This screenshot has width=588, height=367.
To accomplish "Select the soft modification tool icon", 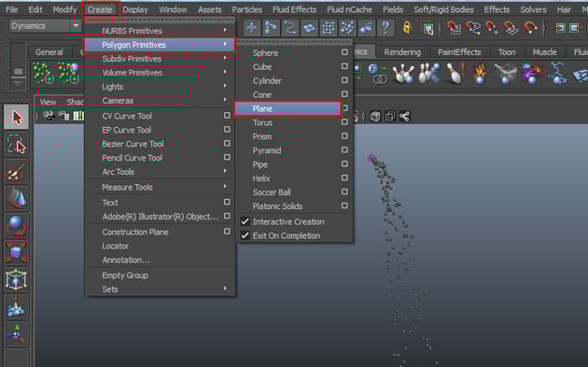I will (x=16, y=307).
